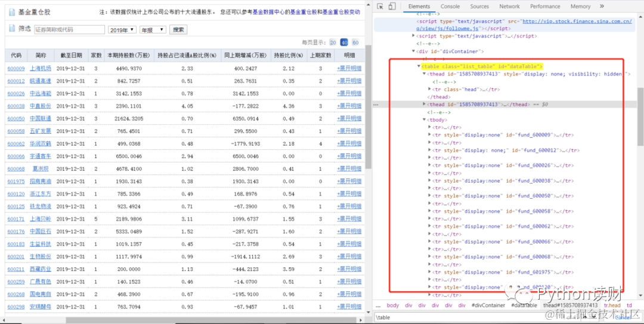Viewport: 644px width, 324px height.
Task: Select the tr fund_600058 DOM node
Action: pyautogui.click(x=503, y=211)
